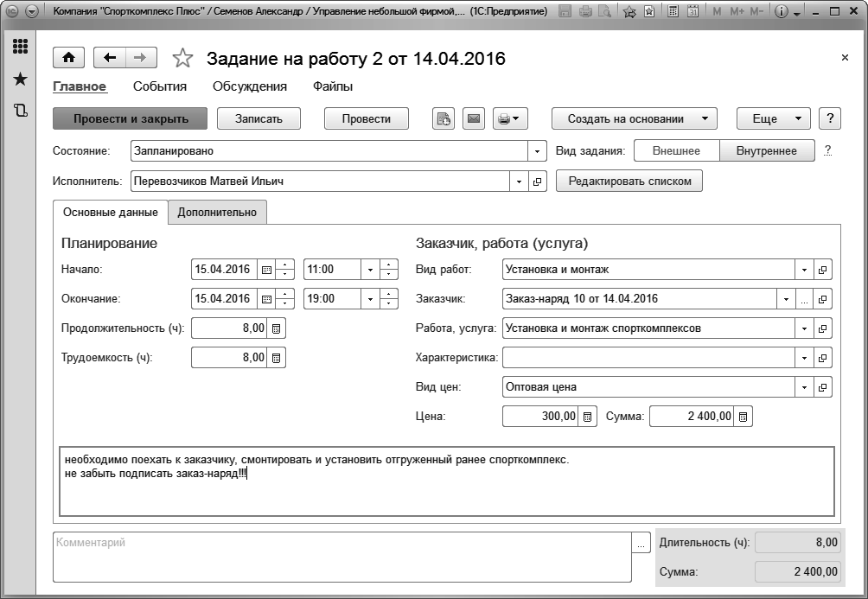Navigate back with the left arrow
This screenshot has height=599, width=868.
click(x=110, y=58)
